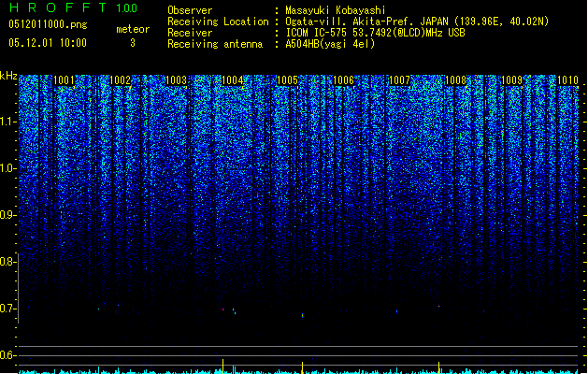This screenshot has height=374, width=588.
Task: Click the 1.1 kHz frequency tick label
Action: point(8,122)
